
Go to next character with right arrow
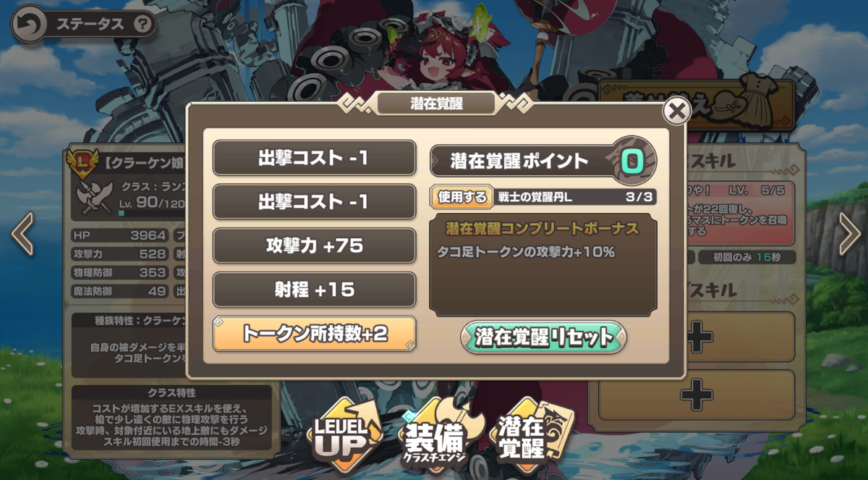849,234
